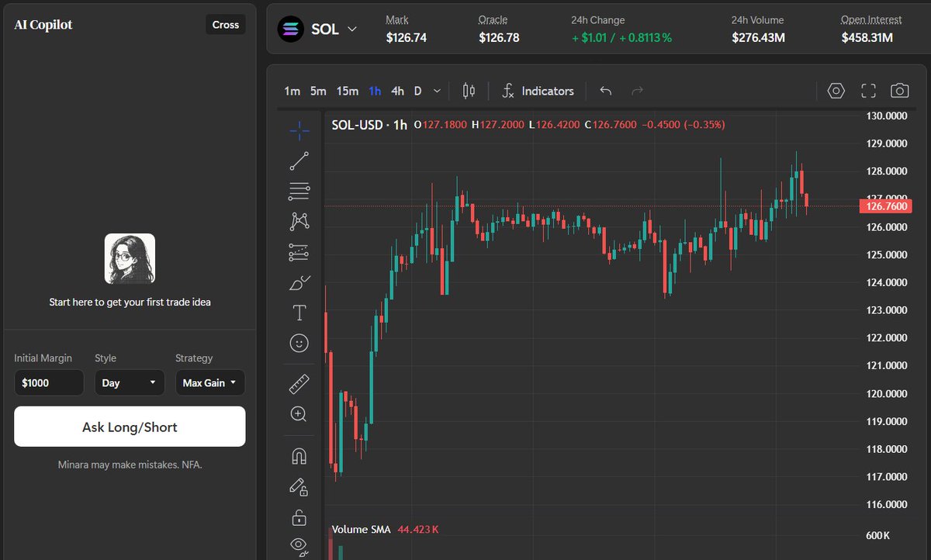Open the Max Gain strategy dropdown
The image size is (931, 560).
pyautogui.click(x=210, y=382)
